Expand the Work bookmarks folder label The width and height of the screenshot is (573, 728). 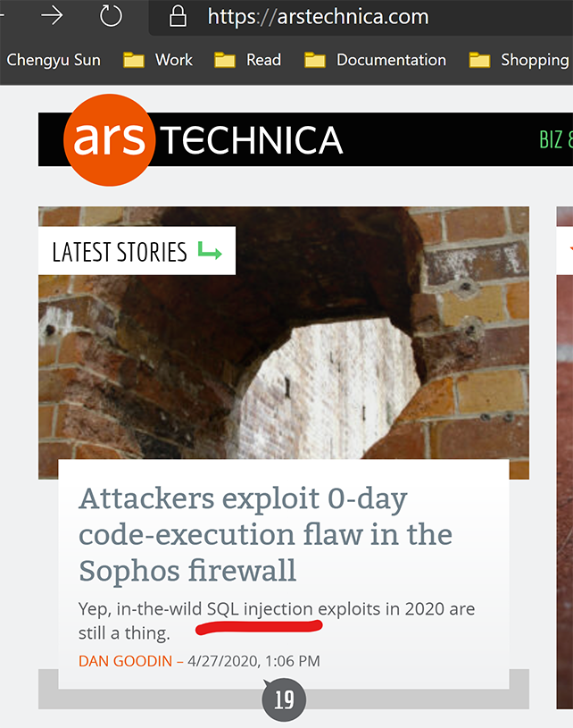pyautogui.click(x=173, y=60)
